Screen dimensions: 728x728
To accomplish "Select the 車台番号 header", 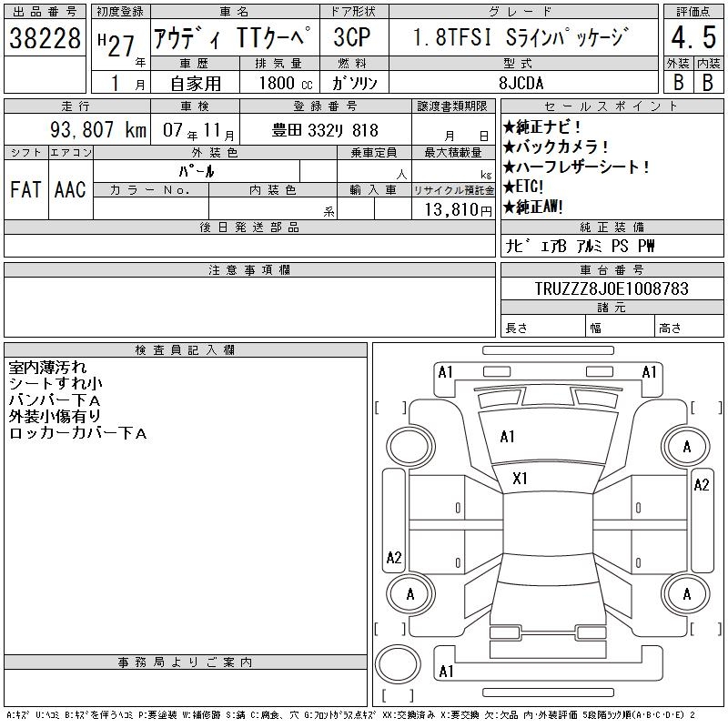I will coord(612,269).
